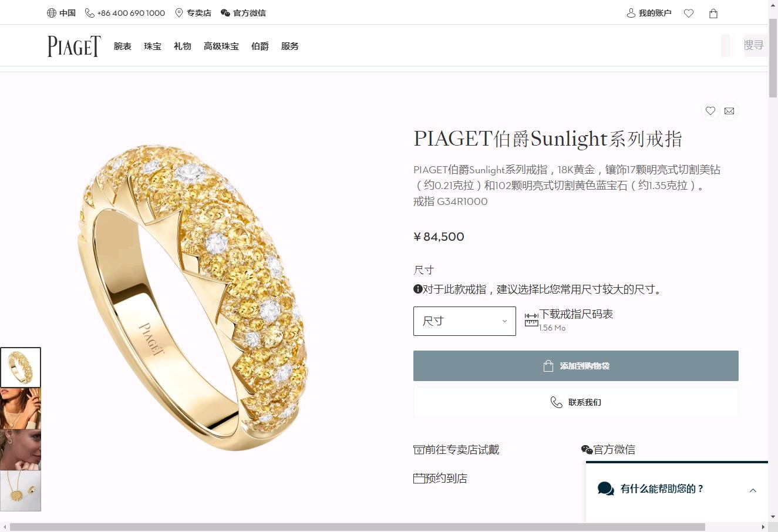778x532 pixels.
Task: Open the 我的账户 account link
Action: point(649,13)
